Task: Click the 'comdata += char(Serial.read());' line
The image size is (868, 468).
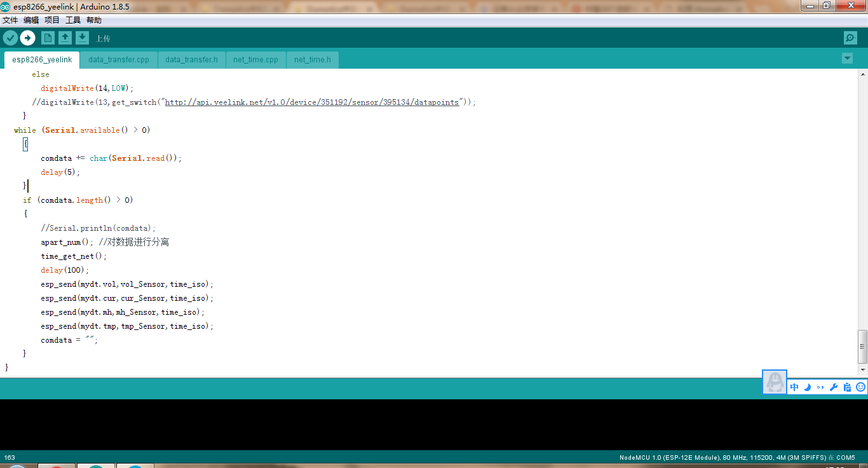Action: coord(111,158)
